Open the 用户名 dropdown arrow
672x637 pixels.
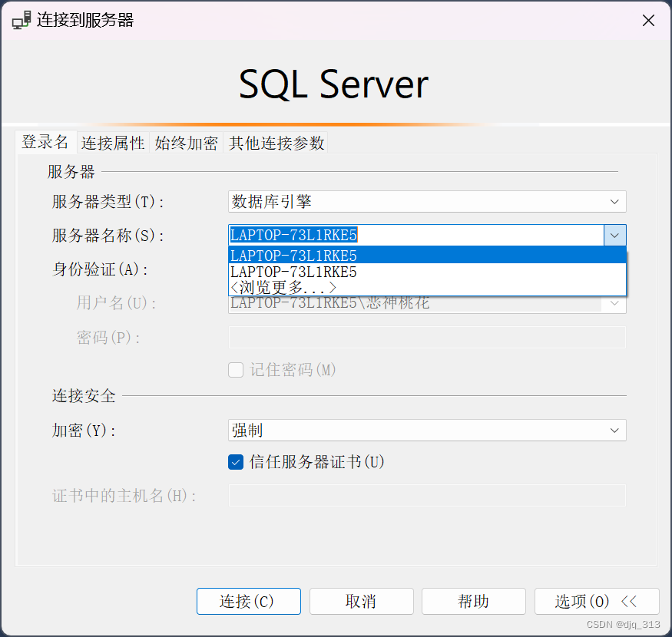[x=614, y=304]
